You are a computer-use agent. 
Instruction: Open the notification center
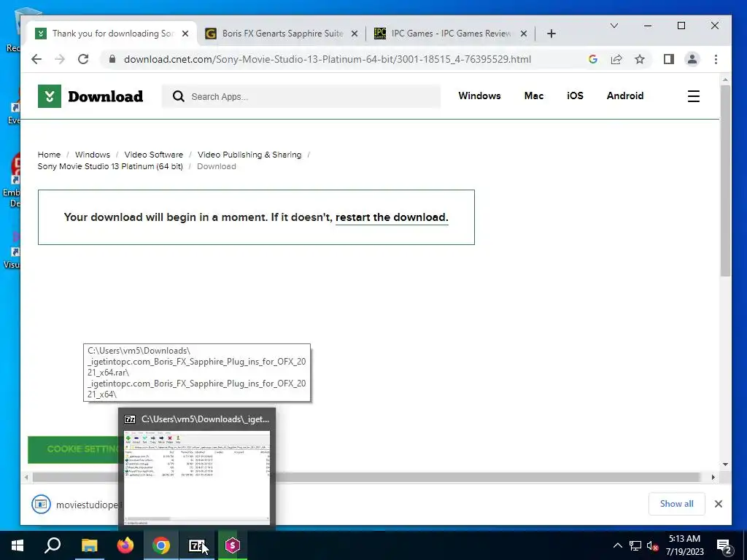click(x=724, y=546)
